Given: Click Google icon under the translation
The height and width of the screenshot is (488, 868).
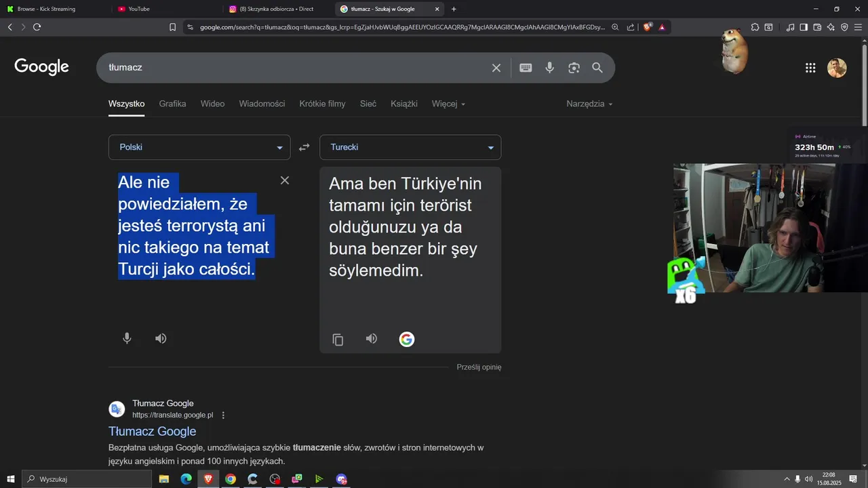Looking at the screenshot, I should 407,340.
